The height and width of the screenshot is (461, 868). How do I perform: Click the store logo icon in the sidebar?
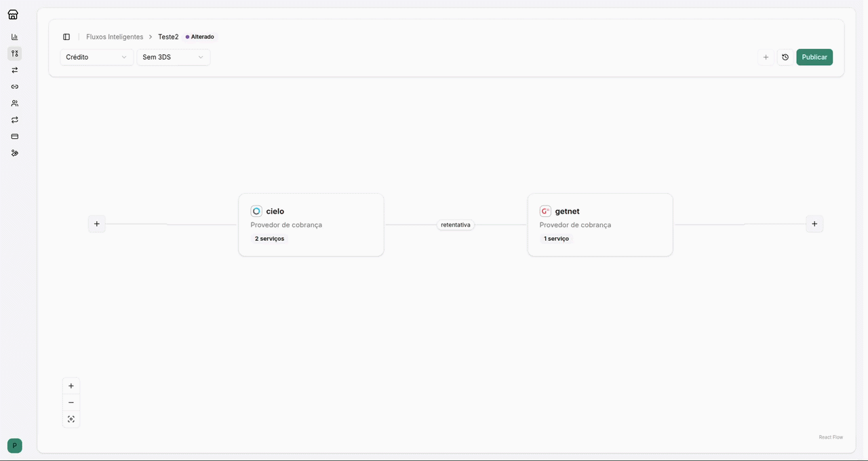tap(13, 15)
